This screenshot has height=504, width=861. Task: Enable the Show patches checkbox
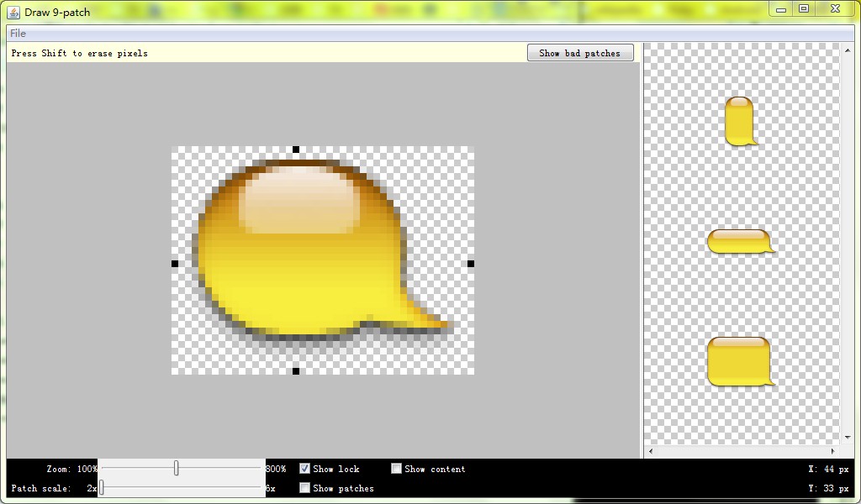click(x=304, y=488)
